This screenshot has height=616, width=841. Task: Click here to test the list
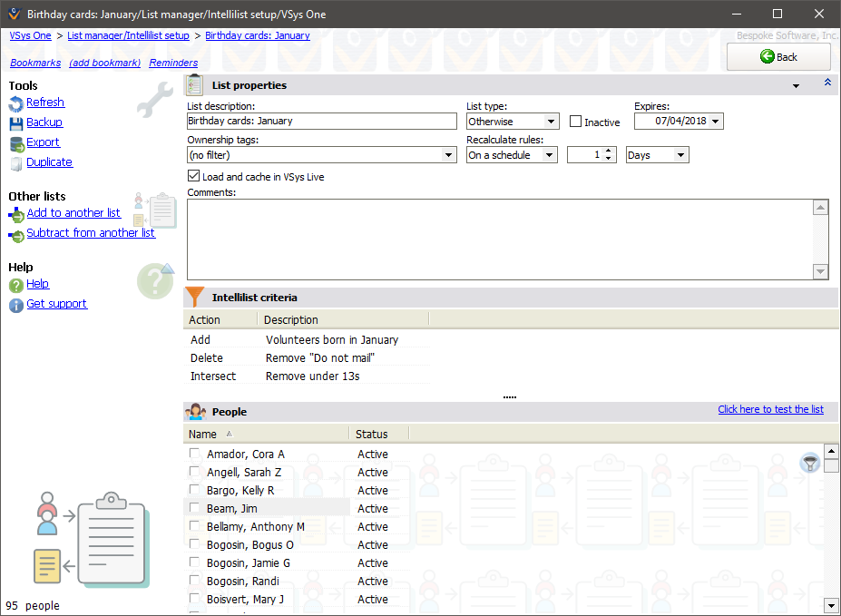[x=770, y=409]
